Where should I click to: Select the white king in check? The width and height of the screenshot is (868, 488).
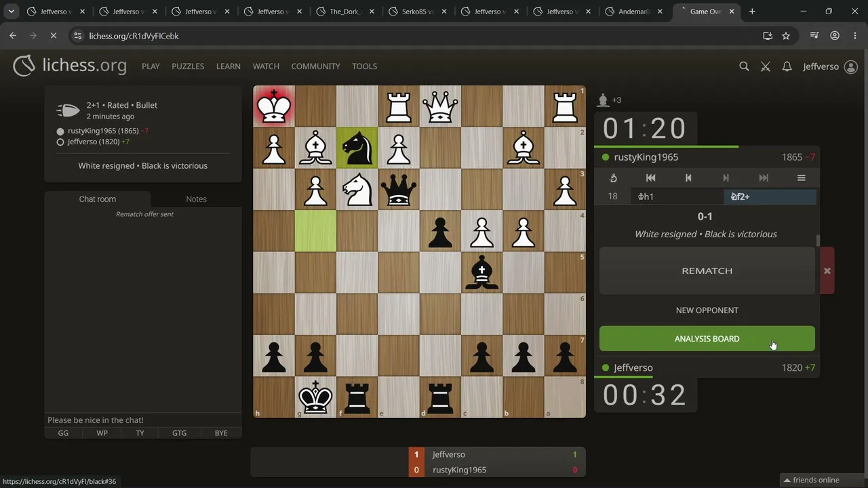[x=274, y=106]
